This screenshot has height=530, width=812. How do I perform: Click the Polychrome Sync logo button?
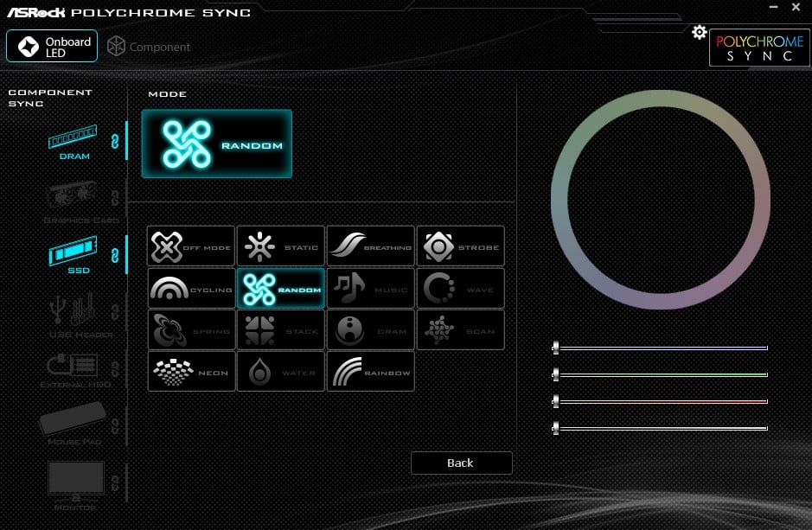[759, 48]
